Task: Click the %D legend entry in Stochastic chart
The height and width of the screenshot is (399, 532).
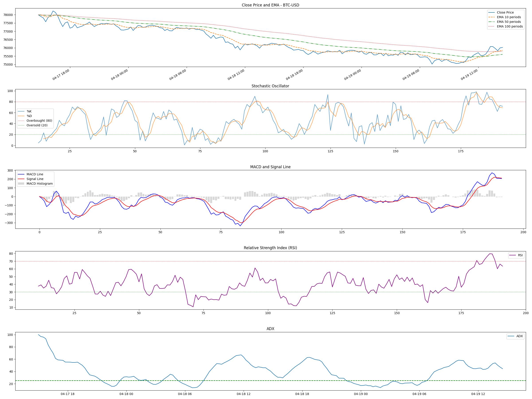Action: click(x=29, y=116)
